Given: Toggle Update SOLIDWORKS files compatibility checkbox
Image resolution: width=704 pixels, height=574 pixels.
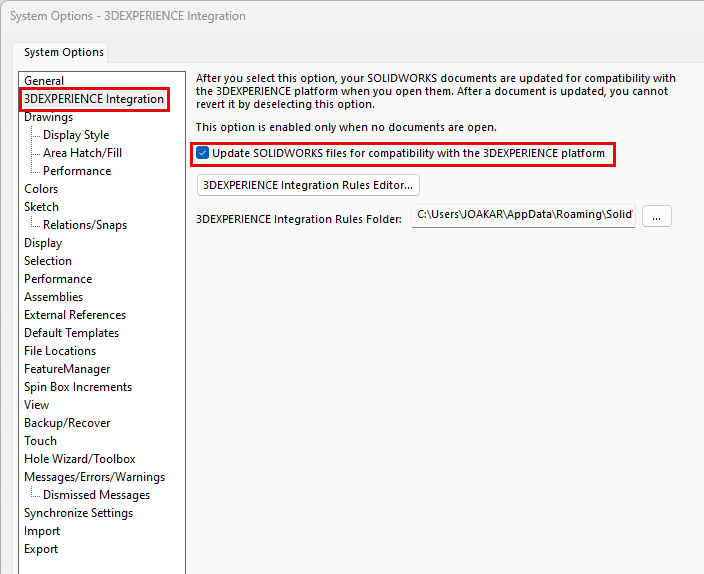Looking at the screenshot, I should click(x=202, y=153).
